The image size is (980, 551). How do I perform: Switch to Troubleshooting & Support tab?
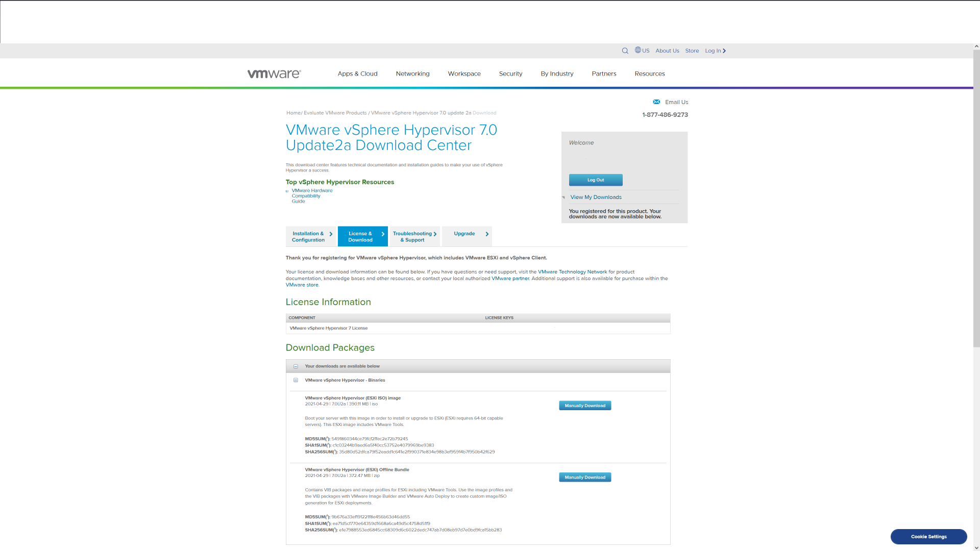(x=414, y=236)
